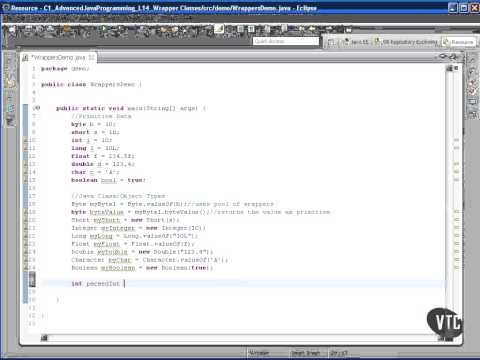480x360 pixels.
Task: Click the 'byte b = 10;' line
Action: point(93,124)
